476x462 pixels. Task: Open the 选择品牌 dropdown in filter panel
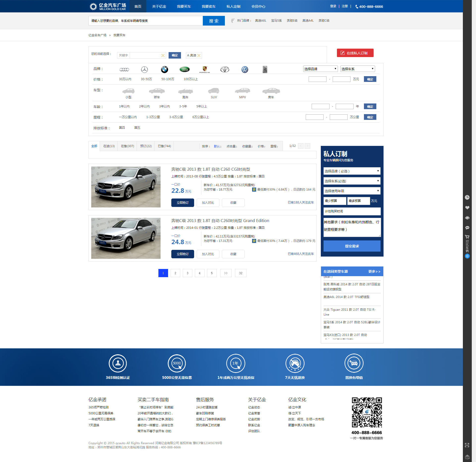click(x=320, y=69)
